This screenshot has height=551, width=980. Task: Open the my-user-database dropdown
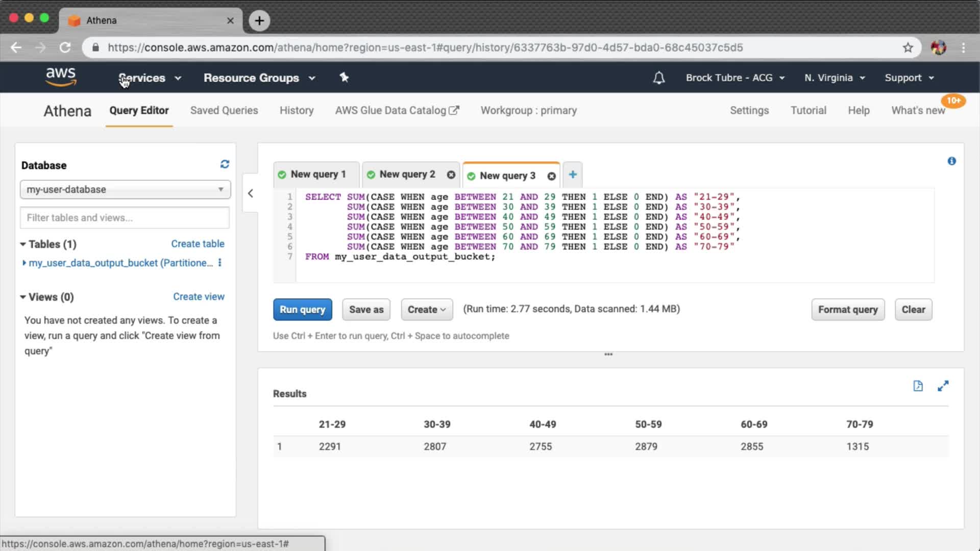pyautogui.click(x=125, y=189)
